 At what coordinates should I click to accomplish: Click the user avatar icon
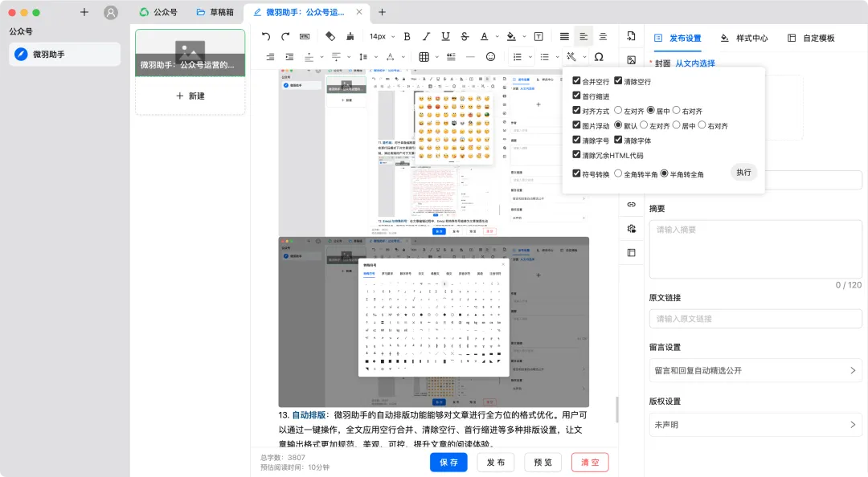point(111,12)
